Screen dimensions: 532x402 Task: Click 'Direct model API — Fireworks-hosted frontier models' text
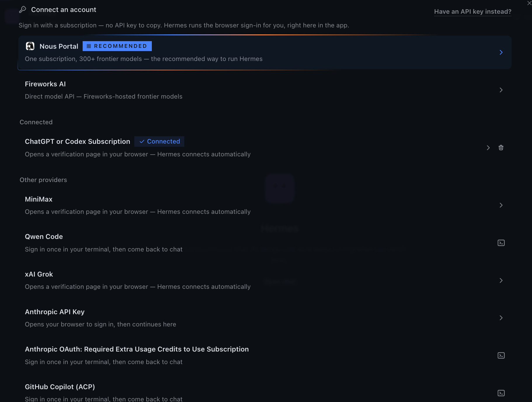pyautogui.click(x=104, y=97)
